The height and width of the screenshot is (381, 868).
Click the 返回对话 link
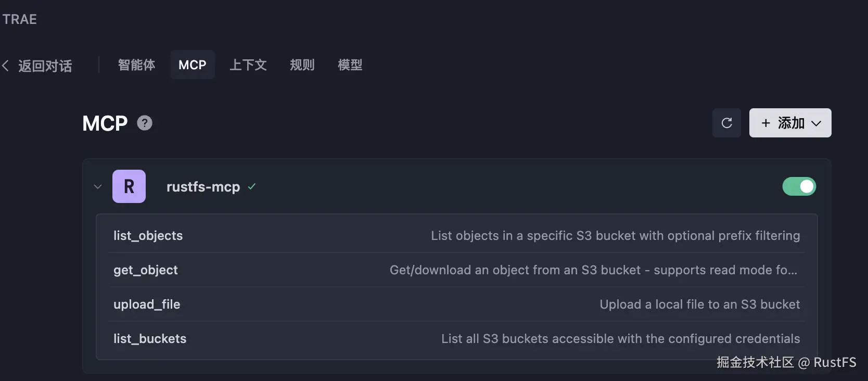pyautogui.click(x=45, y=66)
